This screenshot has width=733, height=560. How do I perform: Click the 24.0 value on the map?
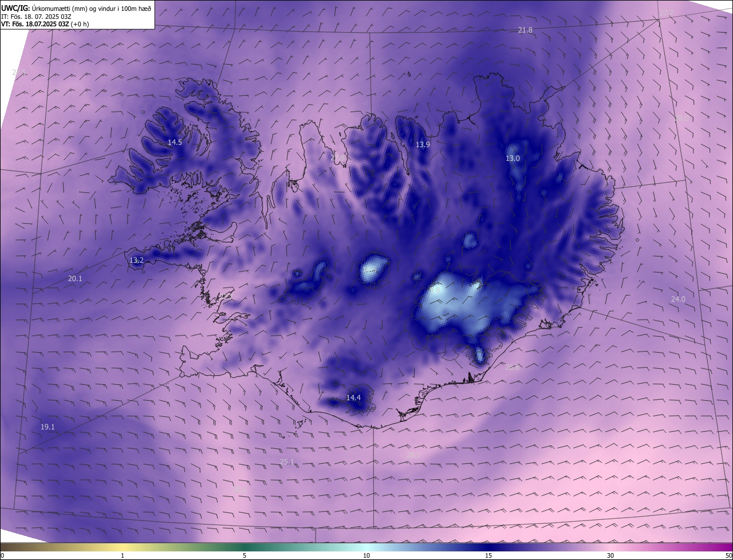point(678,299)
